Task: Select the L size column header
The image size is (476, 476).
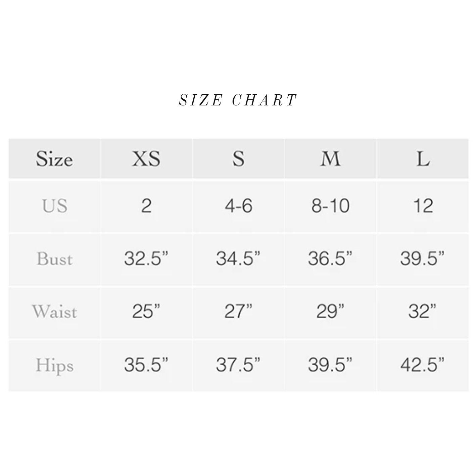Action: coord(423,158)
